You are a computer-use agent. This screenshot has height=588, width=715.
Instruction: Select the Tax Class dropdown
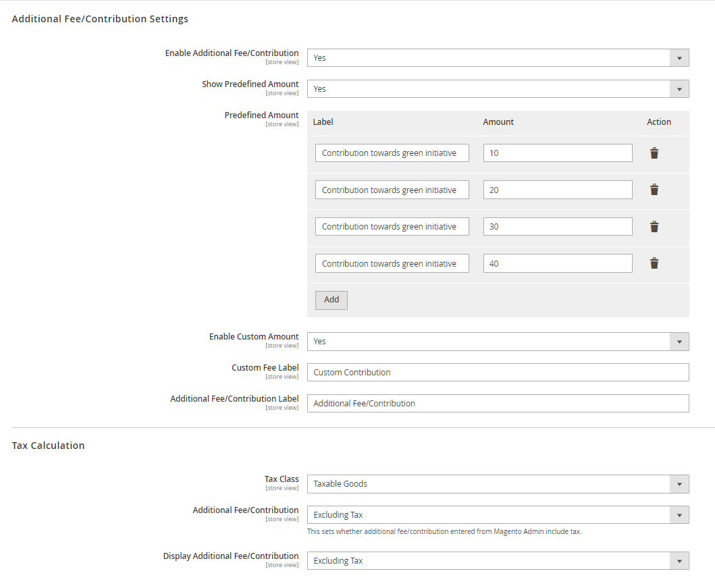498,484
